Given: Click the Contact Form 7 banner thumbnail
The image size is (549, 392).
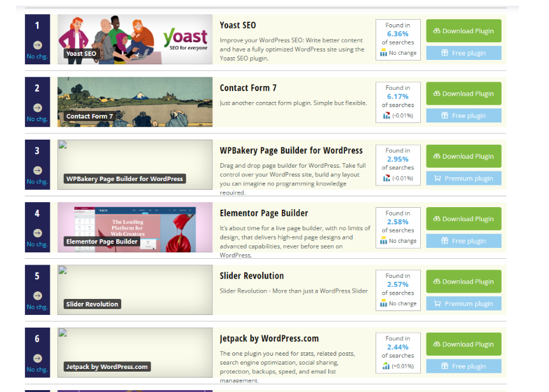Looking at the screenshot, I should [135, 102].
